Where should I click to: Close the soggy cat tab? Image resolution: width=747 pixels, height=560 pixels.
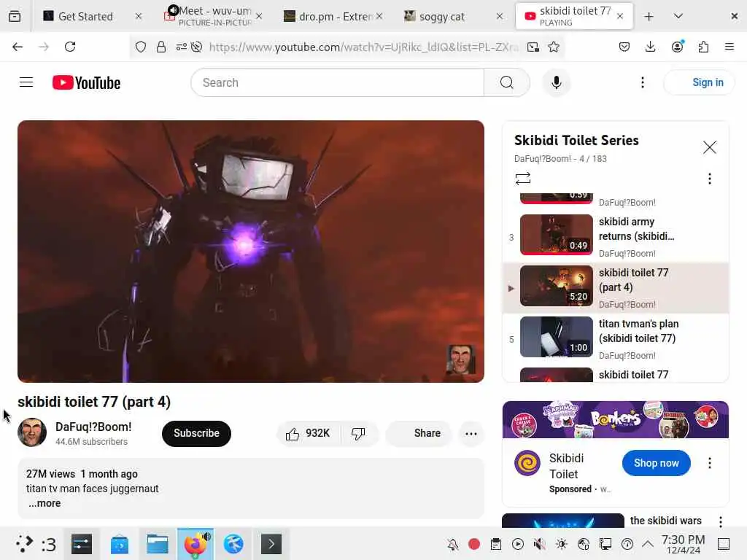pos(499,17)
